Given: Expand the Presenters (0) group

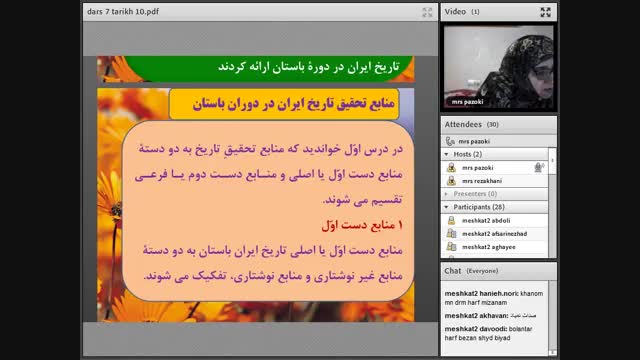Looking at the screenshot, I should [x=447, y=194].
